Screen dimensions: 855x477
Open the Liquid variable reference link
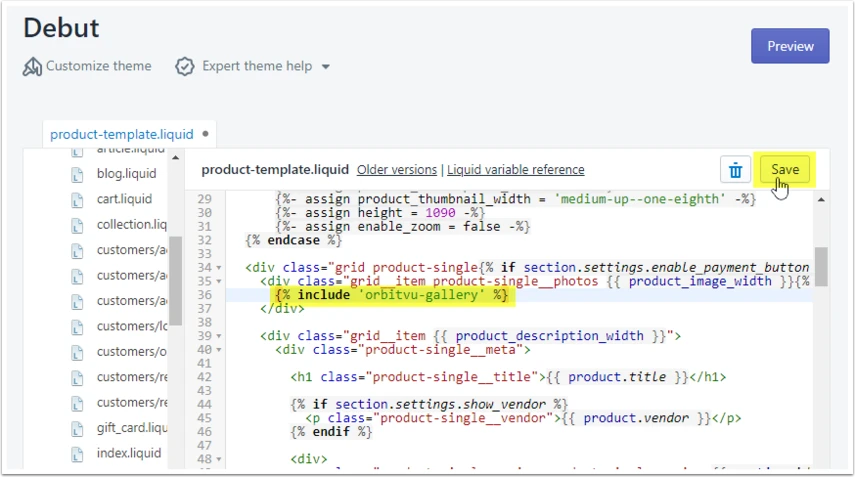[515, 170]
